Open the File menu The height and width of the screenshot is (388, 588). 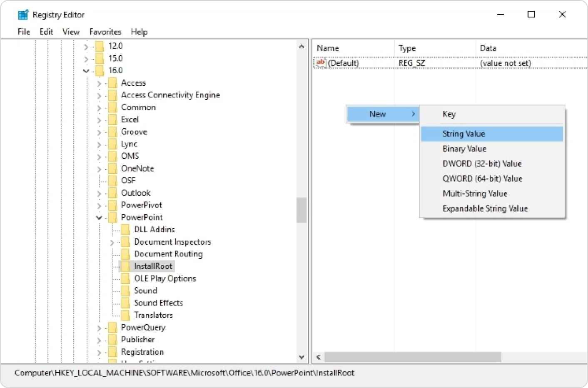[24, 32]
